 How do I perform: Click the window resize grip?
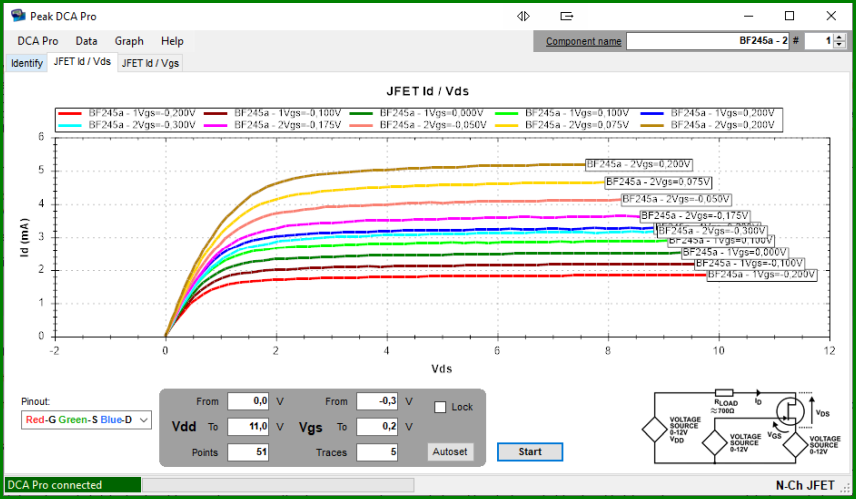pos(846,488)
